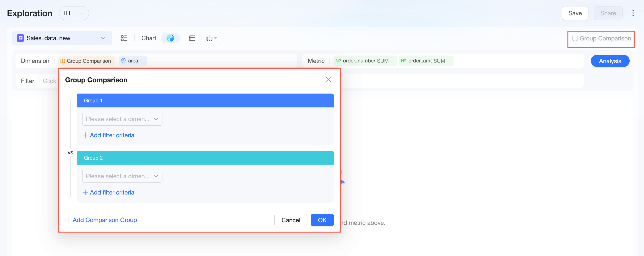Toggle the sidebar panel icon beside Exploration
Image resolution: width=644 pixels, height=256 pixels.
click(x=67, y=13)
